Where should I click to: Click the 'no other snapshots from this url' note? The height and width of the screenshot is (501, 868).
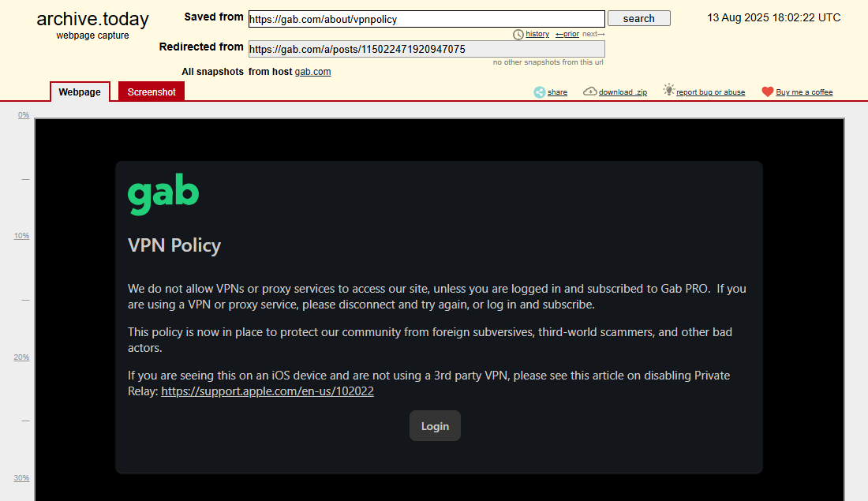click(548, 62)
